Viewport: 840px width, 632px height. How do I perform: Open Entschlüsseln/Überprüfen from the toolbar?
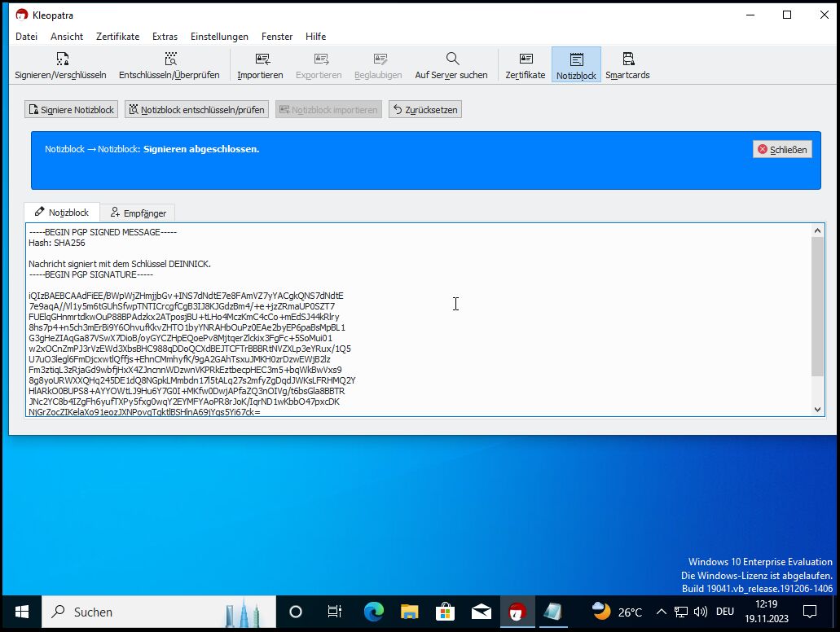169,59
